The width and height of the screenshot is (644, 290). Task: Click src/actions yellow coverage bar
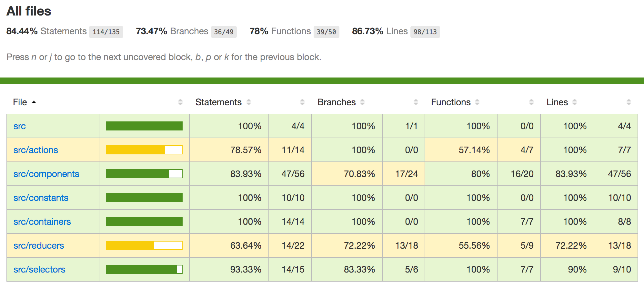144,150
